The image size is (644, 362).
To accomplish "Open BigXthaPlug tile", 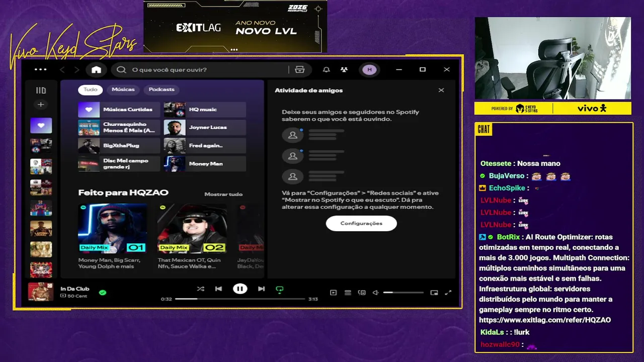I will pos(119,146).
